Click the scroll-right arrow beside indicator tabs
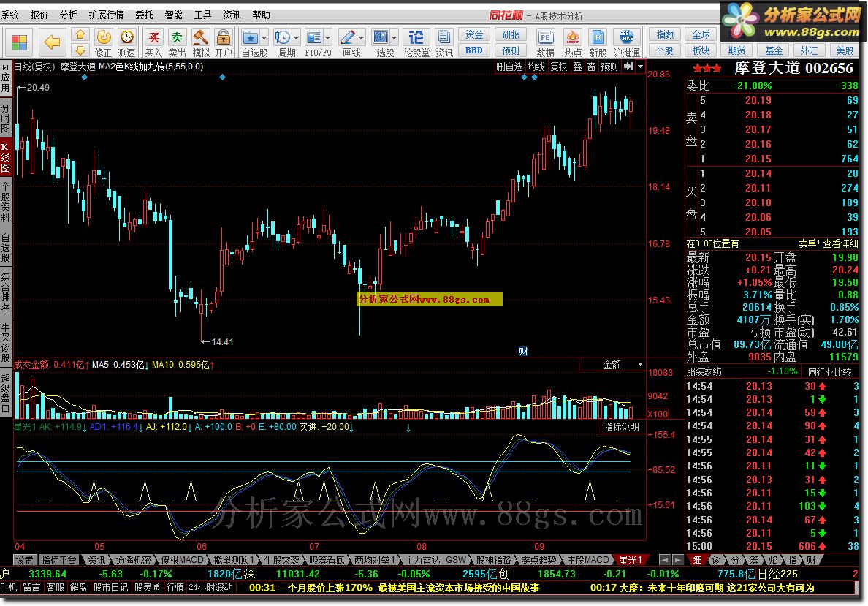This screenshot has width=868, height=606. click(677, 560)
